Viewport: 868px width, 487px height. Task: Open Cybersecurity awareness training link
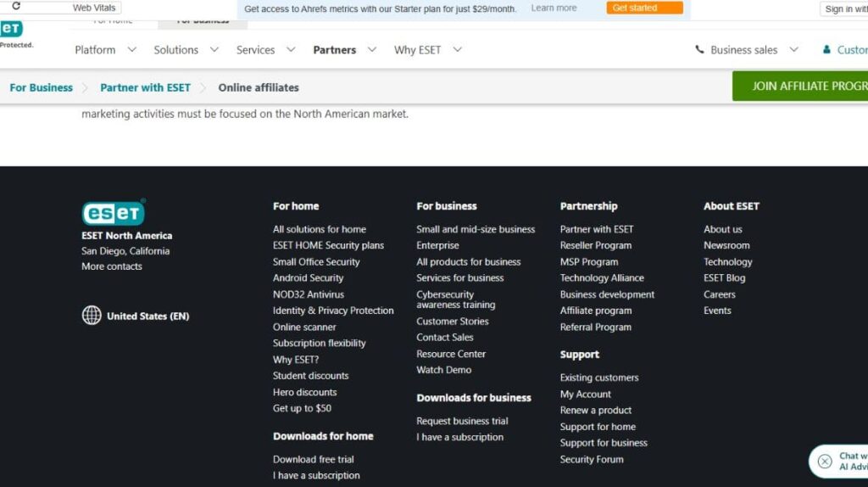(455, 299)
